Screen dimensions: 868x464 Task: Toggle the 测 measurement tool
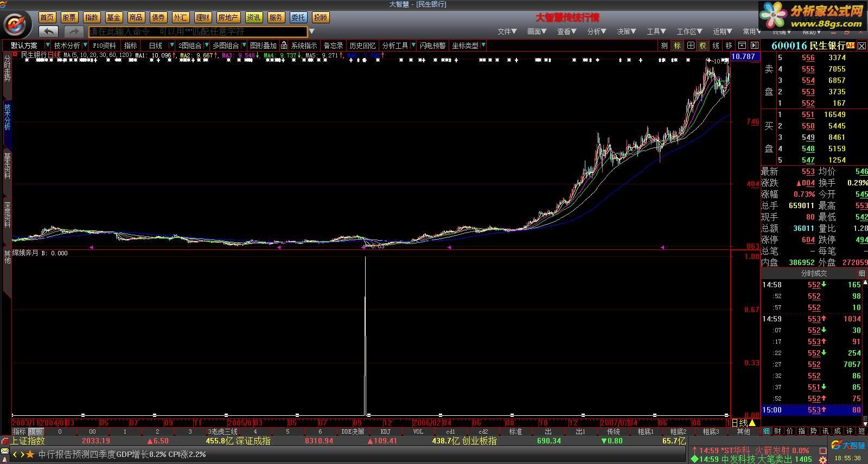(664, 46)
